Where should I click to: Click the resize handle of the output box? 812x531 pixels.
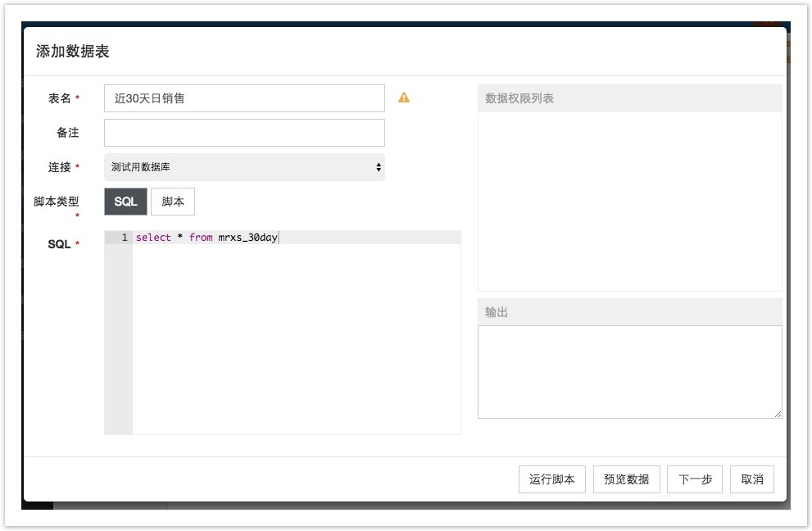click(x=778, y=414)
